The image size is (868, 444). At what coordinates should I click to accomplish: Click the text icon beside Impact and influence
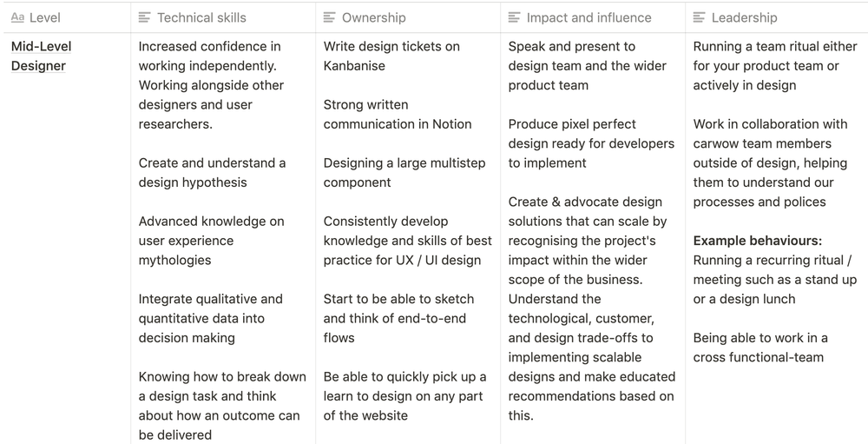[x=514, y=17]
